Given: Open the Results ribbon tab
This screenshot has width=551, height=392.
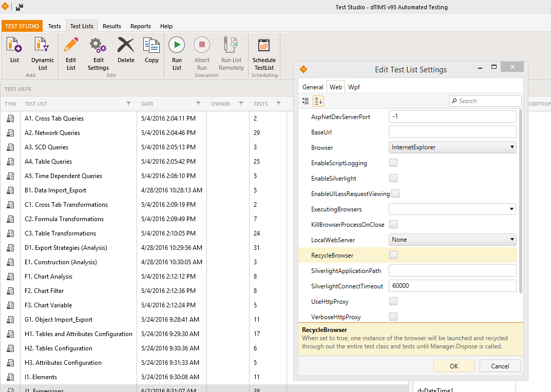Looking at the screenshot, I should click(x=112, y=26).
